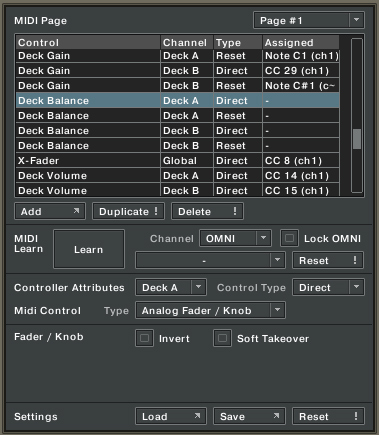Viewport: 379px width, 435px height.
Task: Select the Deck Balance Deck B Direct row
Action: point(178,131)
